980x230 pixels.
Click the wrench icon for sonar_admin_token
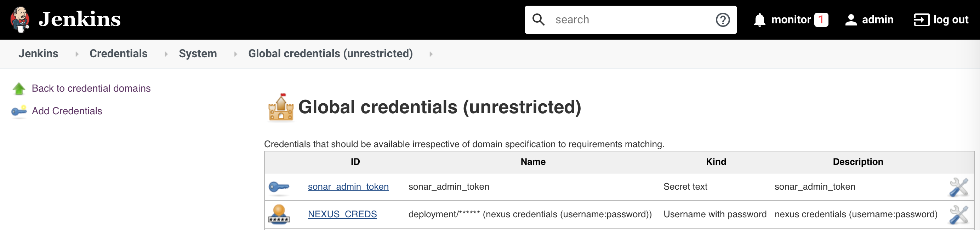click(x=958, y=187)
